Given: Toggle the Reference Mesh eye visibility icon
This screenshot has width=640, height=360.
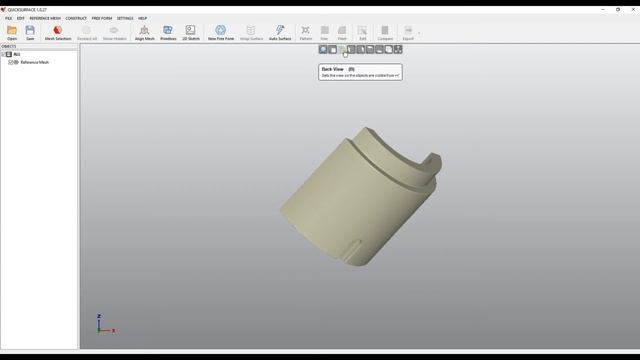Looking at the screenshot, I should 16,62.
